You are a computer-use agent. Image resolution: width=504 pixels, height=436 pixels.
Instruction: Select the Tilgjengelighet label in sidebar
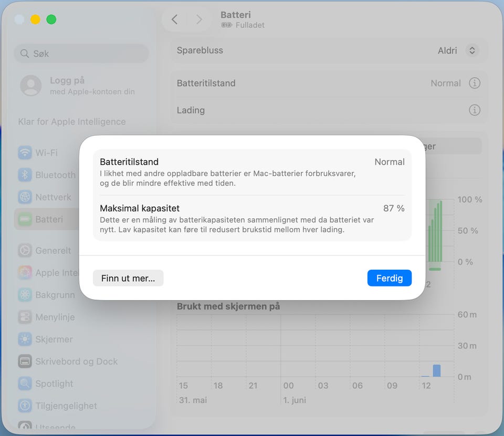click(x=66, y=406)
